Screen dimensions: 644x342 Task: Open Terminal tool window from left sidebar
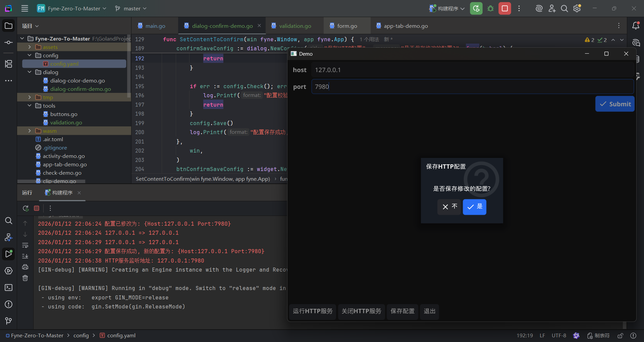[x=9, y=288]
